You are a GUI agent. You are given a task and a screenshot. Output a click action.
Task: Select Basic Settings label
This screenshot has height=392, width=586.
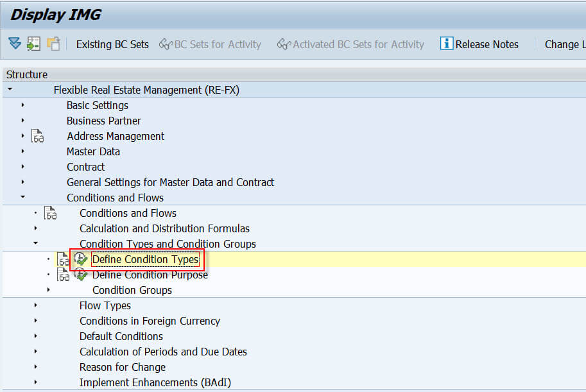coord(97,105)
